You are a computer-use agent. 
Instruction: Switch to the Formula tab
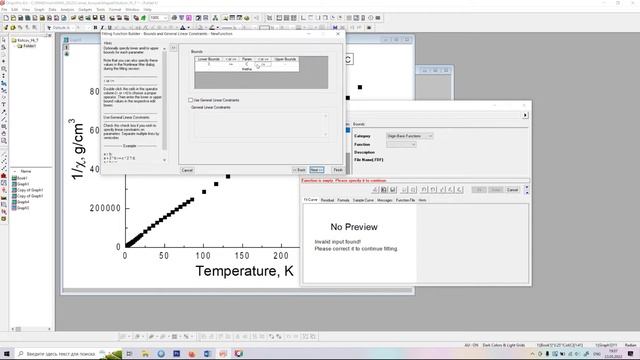[343, 200]
